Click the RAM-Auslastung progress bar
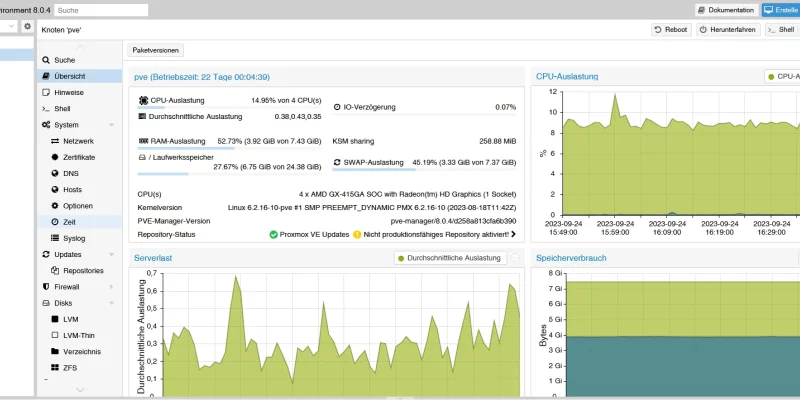 tap(230, 148)
